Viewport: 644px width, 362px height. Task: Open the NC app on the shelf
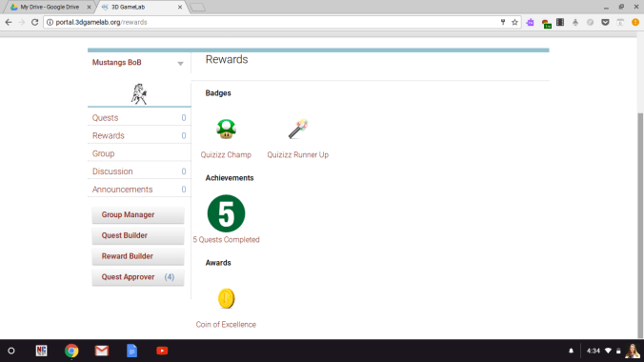tap(42, 351)
